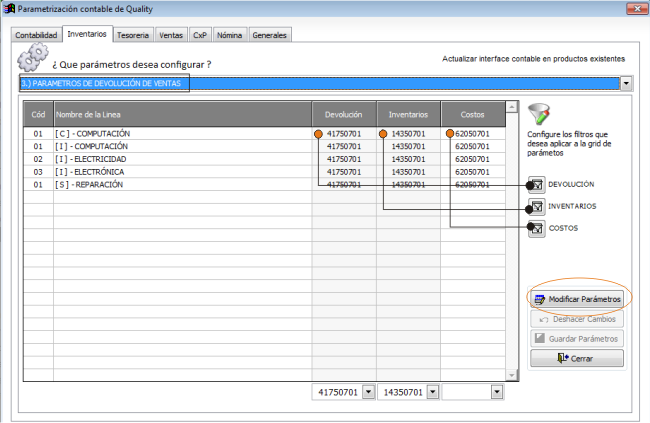
Task: Select the [C] - COMPUTACIÓN row
Action: click(264, 134)
